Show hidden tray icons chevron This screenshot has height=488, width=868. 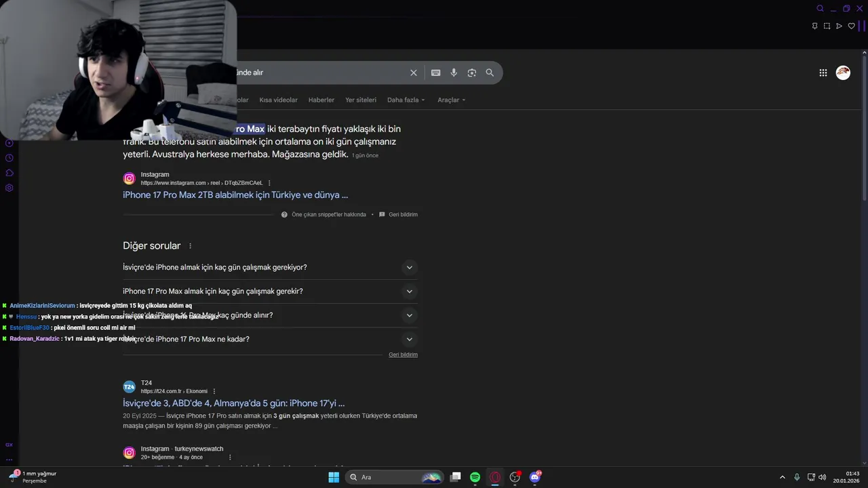tap(782, 477)
